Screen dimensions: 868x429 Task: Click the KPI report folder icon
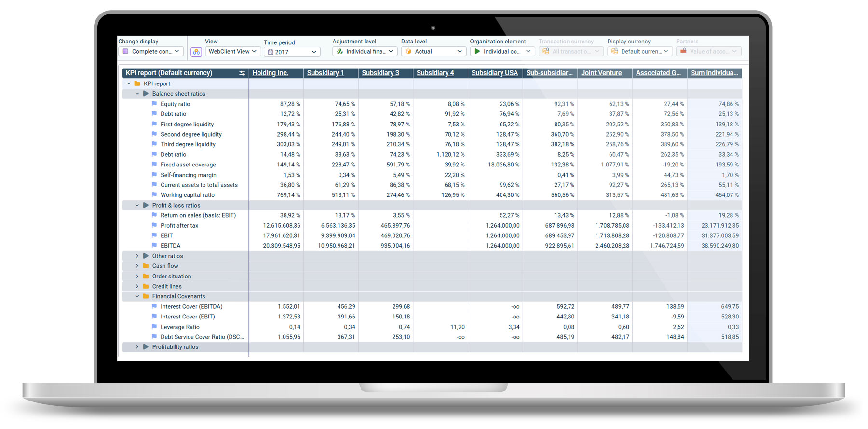(137, 83)
